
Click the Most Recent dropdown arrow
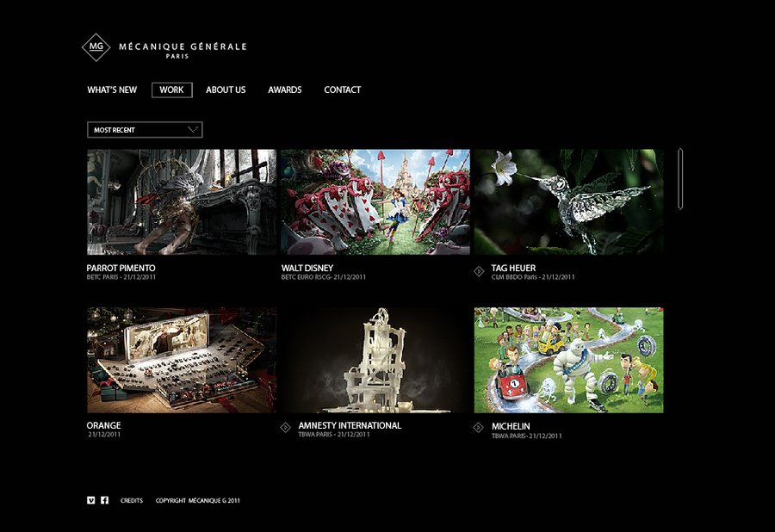pos(193,130)
